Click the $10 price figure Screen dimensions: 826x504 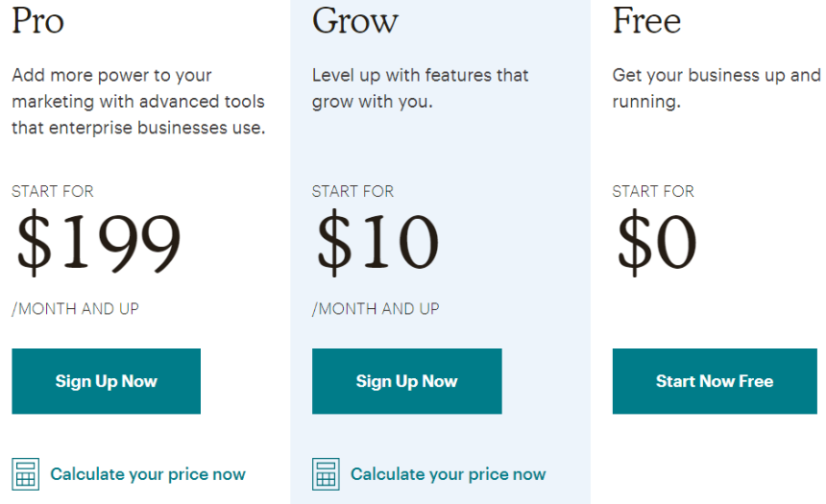pos(377,244)
